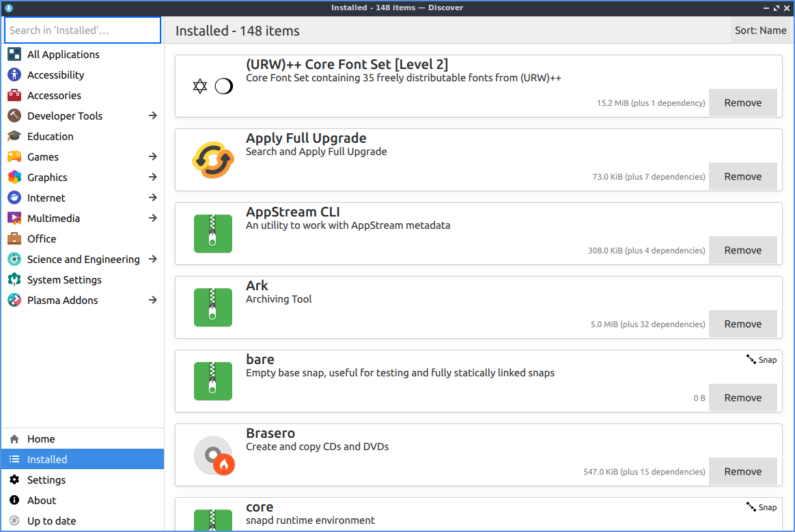Screen dimensions: 795x532
Task: Click the Accessories toolbox icon
Action: (14, 96)
